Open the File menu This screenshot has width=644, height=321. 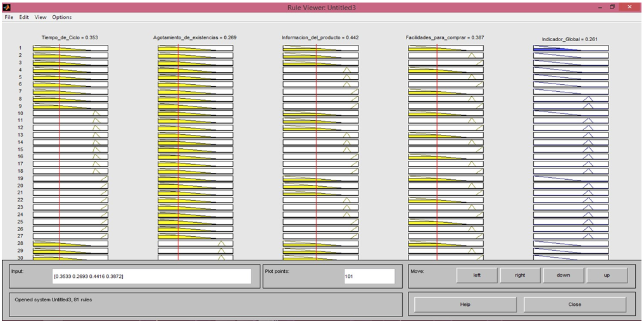click(9, 17)
